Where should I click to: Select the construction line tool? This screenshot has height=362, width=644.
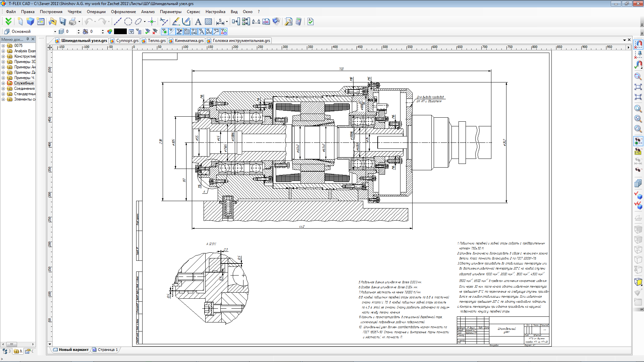[118, 21]
